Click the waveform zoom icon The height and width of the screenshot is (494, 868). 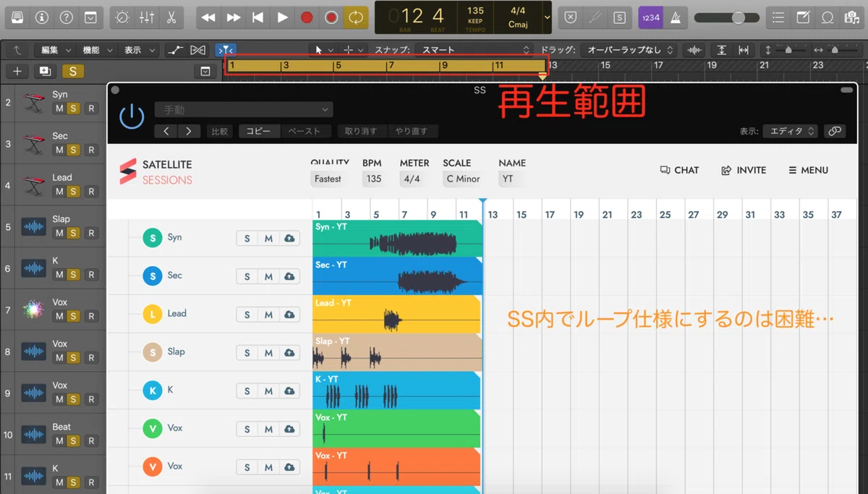694,50
